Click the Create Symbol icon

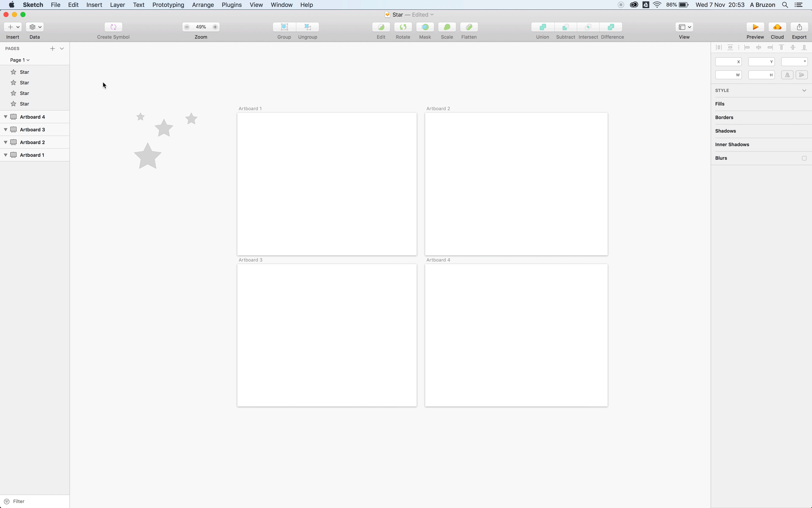point(113,27)
